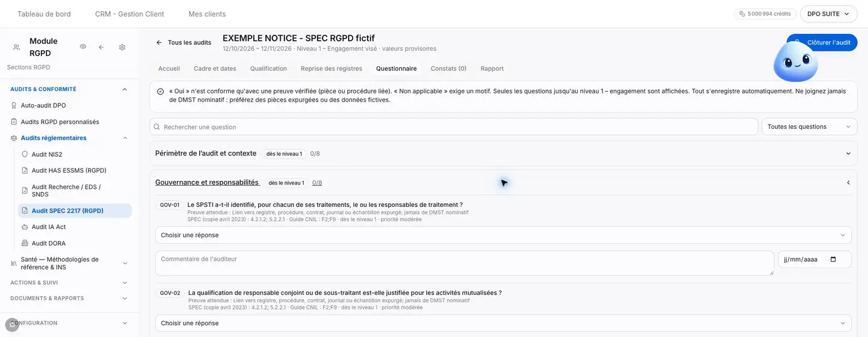The width and height of the screenshot is (868, 337).
Task: Expand the DOCUMENTS & RAPPORTS section
Action: [x=125, y=298]
